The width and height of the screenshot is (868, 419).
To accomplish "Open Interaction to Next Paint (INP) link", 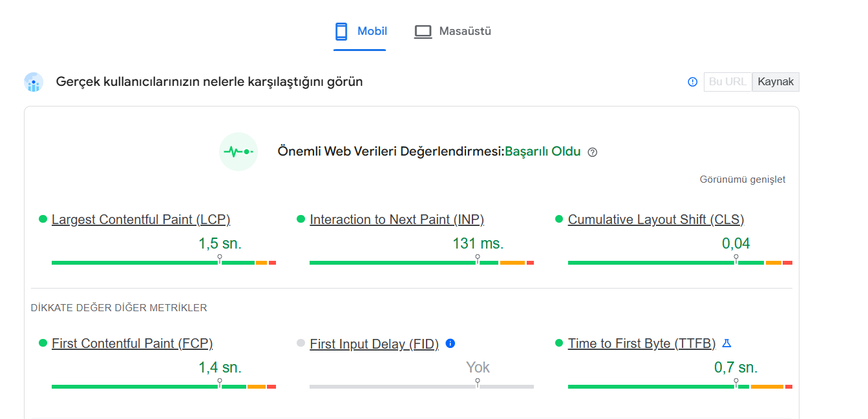I will (397, 220).
